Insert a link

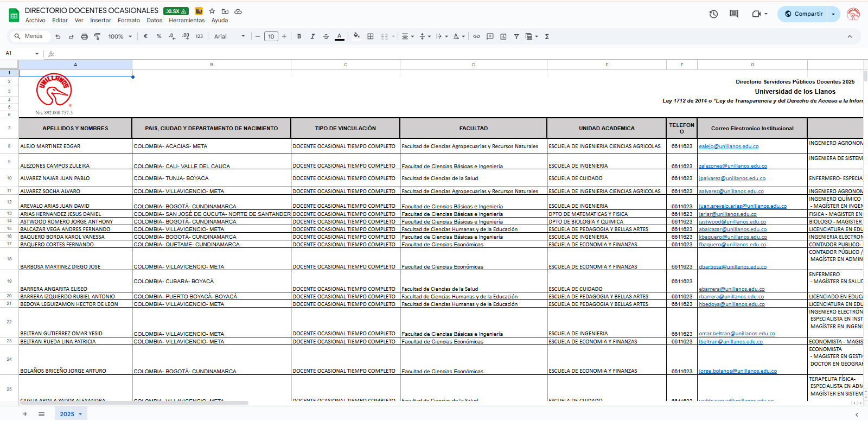pos(476,36)
